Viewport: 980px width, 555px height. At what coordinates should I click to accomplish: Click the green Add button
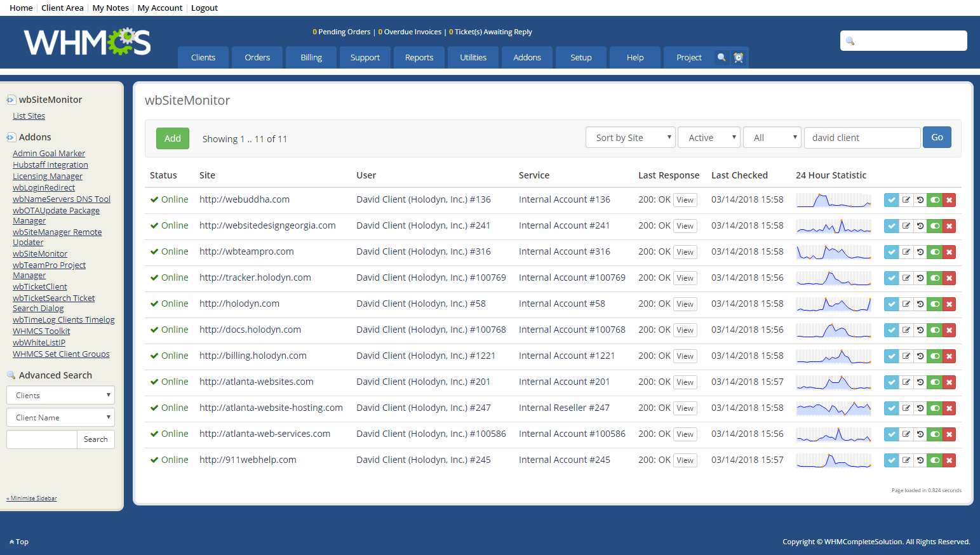click(172, 137)
